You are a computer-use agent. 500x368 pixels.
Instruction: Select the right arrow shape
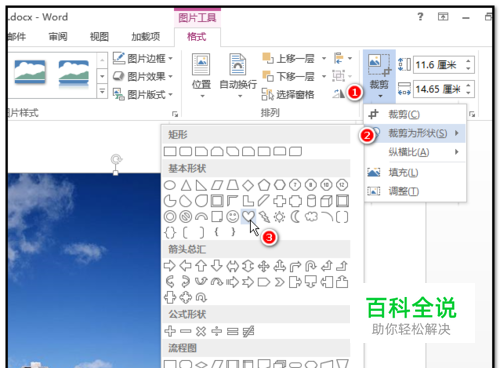(x=170, y=266)
